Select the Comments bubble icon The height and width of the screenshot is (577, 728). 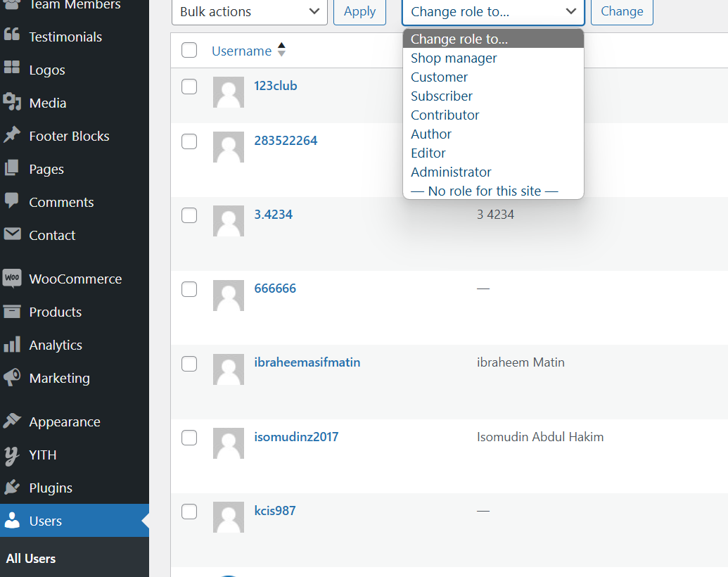tap(13, 202)
